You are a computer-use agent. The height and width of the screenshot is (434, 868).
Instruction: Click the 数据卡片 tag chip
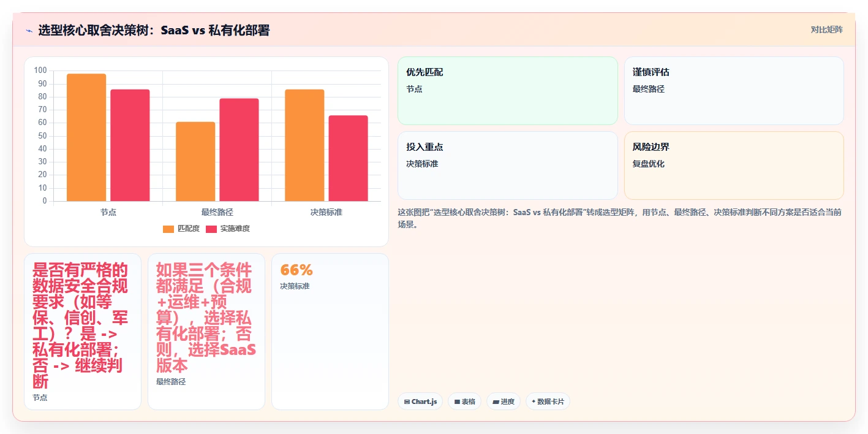click(548, 402)
